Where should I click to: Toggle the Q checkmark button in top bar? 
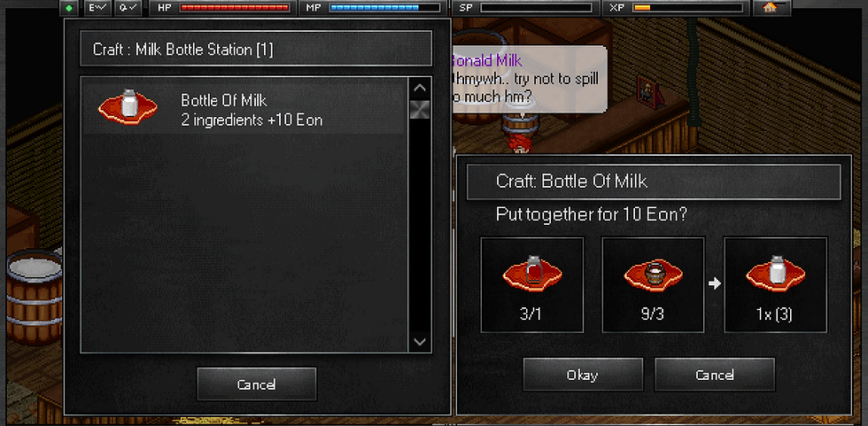tap(128, 8)
